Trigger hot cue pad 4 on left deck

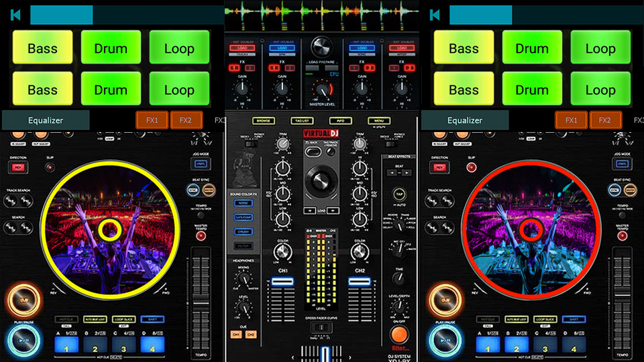coord(153,345)
